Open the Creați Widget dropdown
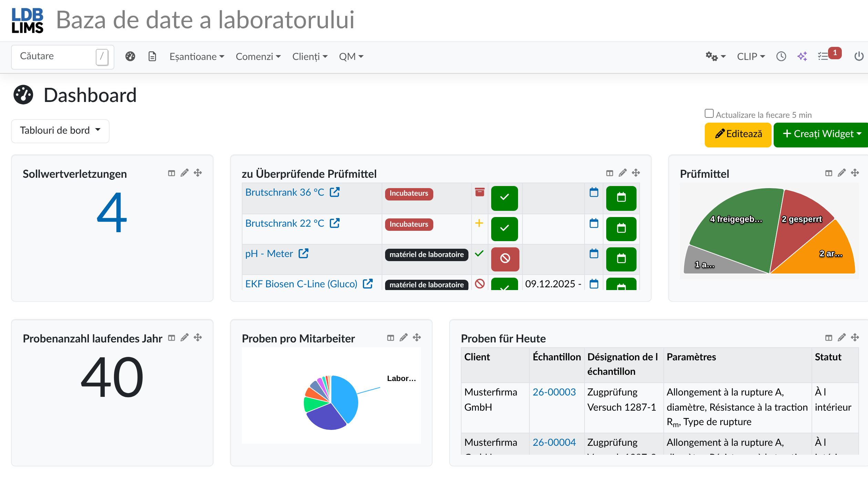Screen dimensions: 868x494 [x=821, y=134]
